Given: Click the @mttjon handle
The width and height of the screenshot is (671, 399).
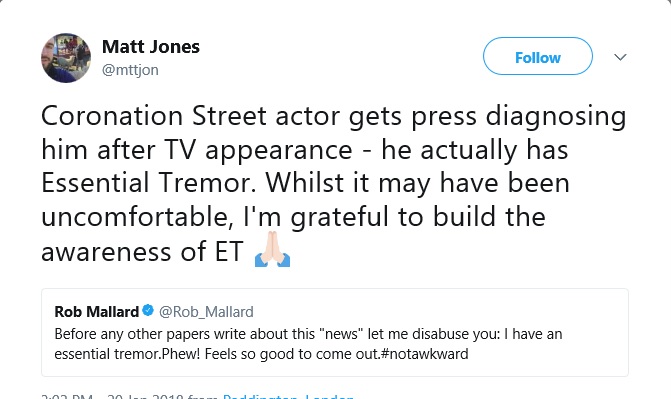Looking at the screenshot, I should pos(130,70).
